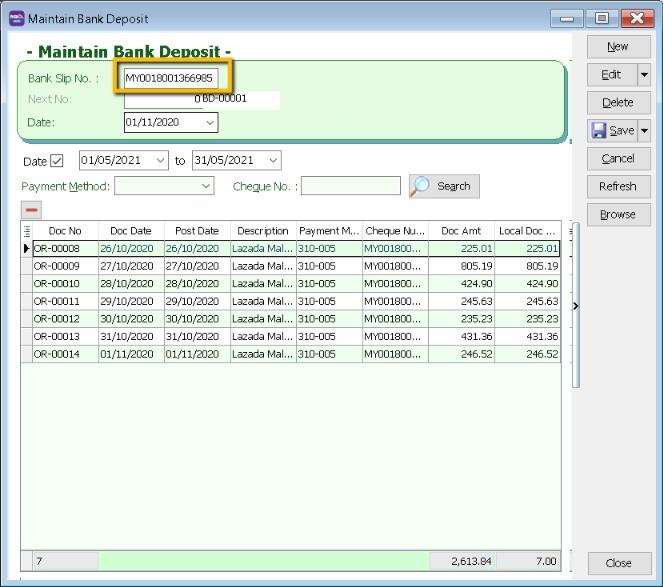Click the red minus remove-row icon
The image size is (663, 587).
coord(31,210)
